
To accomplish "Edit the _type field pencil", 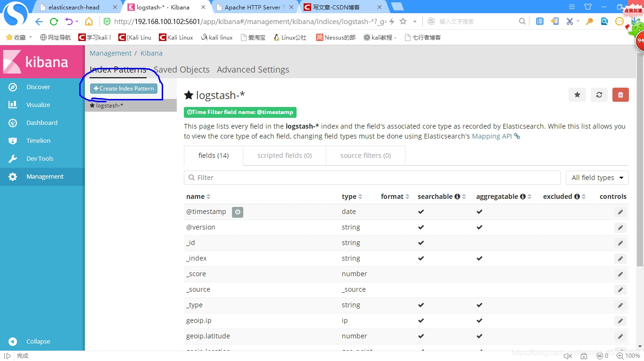I will point(620,305).
